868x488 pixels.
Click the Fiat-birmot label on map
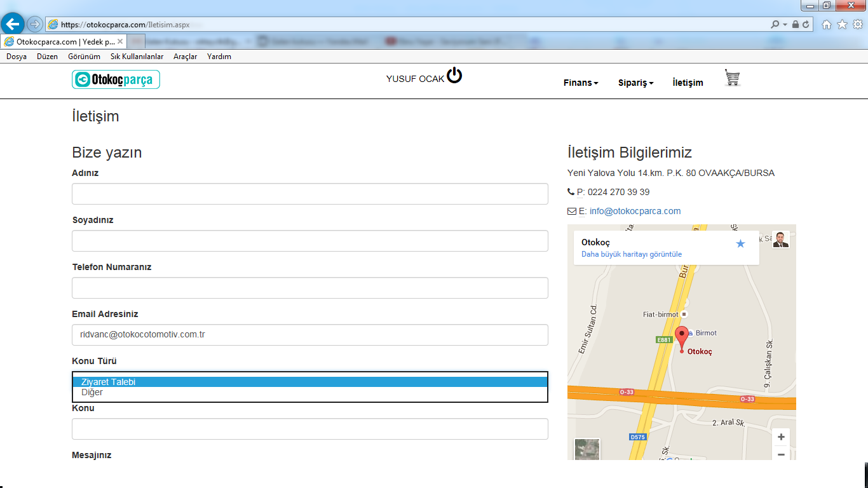(x=661, y=314)
